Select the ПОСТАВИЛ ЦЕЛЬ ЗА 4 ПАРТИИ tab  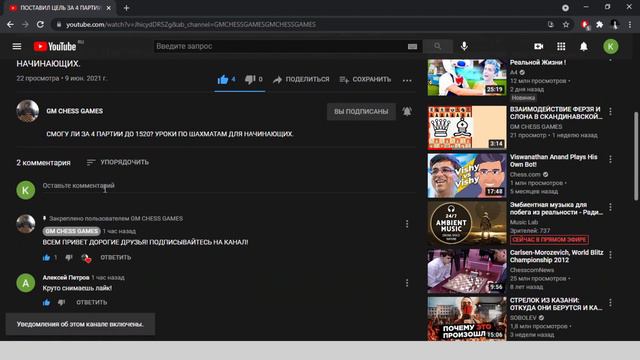coord(60,8)
